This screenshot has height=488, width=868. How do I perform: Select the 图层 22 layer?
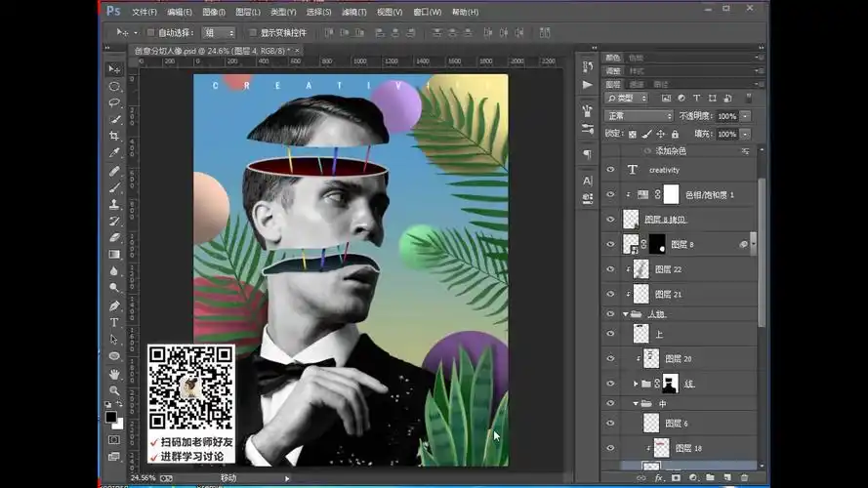(x=668, y=269)
